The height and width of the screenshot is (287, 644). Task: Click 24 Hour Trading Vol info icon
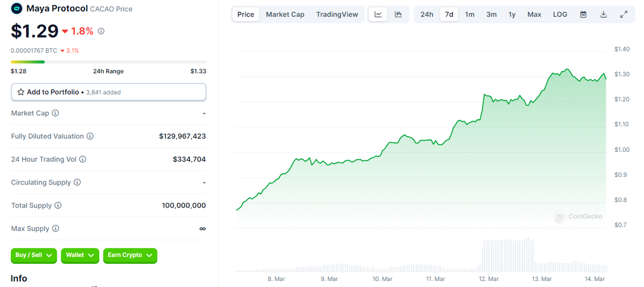pyautogui.click(x=83, y=159)
